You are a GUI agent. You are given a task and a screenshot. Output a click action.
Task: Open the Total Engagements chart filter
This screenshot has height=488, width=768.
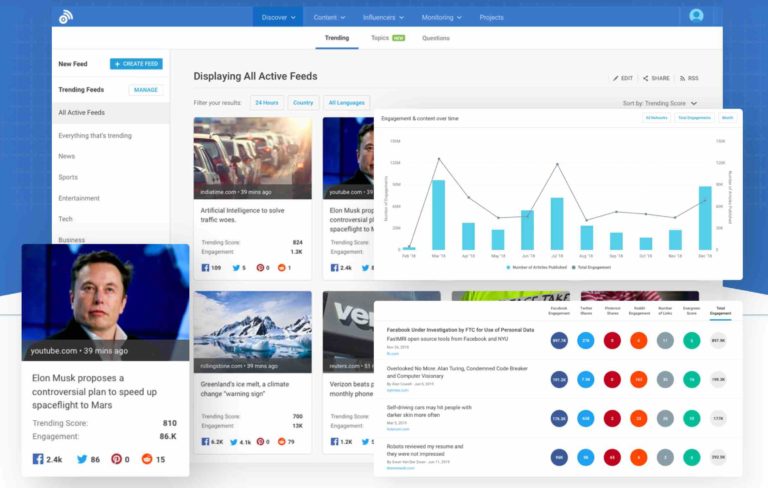[695, 118]
